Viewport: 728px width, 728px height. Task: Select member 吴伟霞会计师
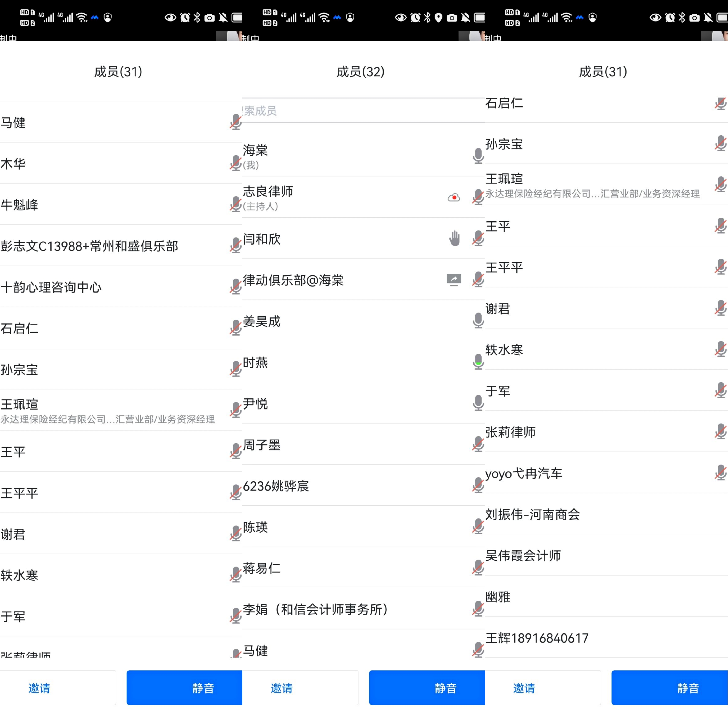523,555
